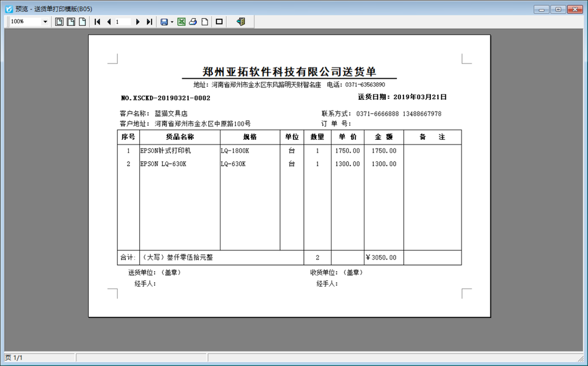588x366 pixels.
Task: Jump to the last page
Action: [149, 22]
